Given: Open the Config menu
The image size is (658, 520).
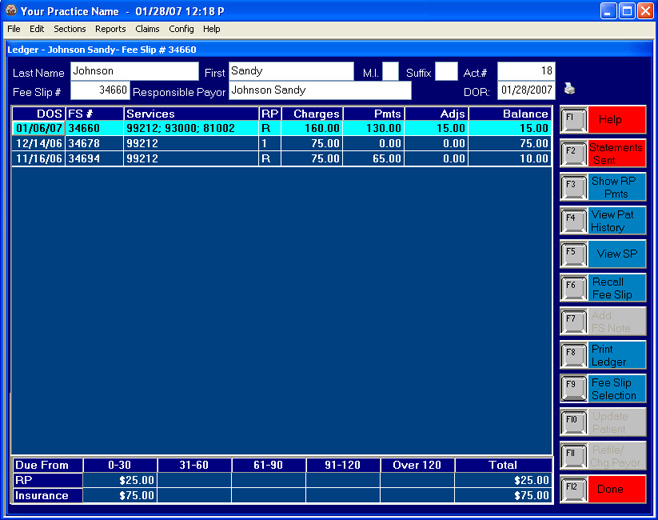Looking at the screenshot, I should 181,29.
